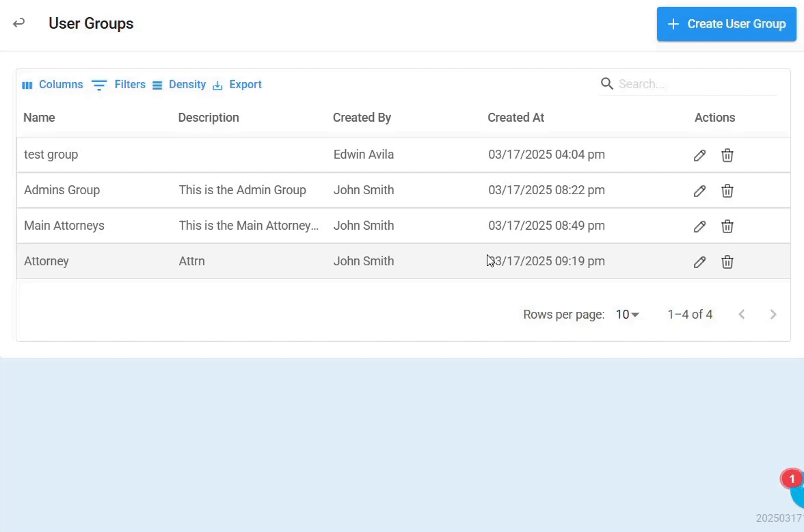Click Create User Group button
Viewport: 804px width, 532px height.
[727, 24]
